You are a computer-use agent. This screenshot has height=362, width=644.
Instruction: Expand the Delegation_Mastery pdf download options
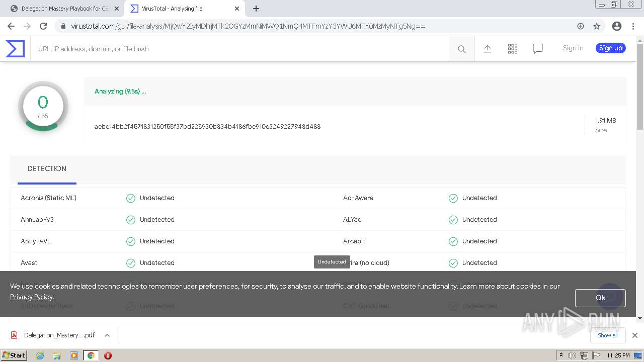pos(107,335)
